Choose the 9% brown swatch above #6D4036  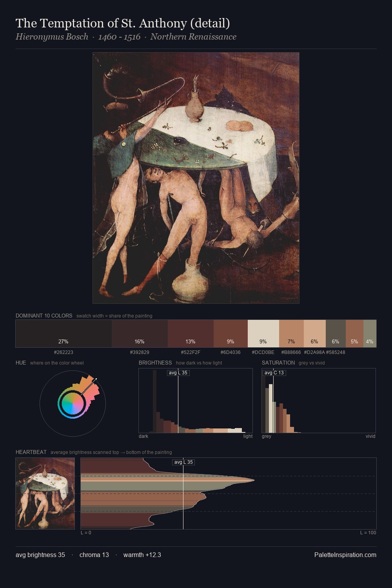tap(230, 334)
